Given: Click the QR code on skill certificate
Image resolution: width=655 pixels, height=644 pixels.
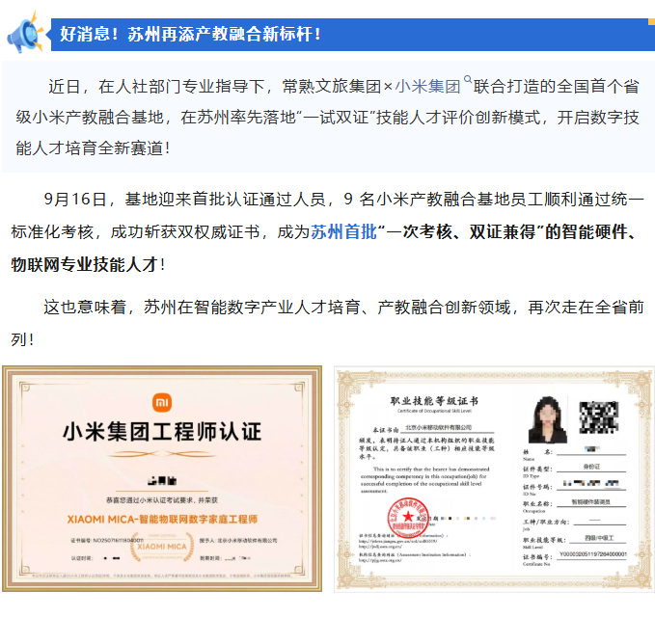Looking at the screenshot, I should 599,416.
